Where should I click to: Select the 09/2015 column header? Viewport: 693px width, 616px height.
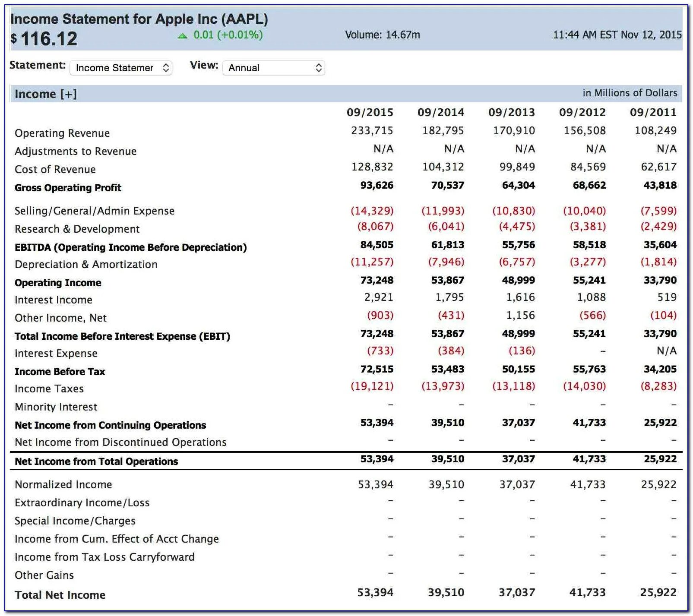(x=370, y=113)
